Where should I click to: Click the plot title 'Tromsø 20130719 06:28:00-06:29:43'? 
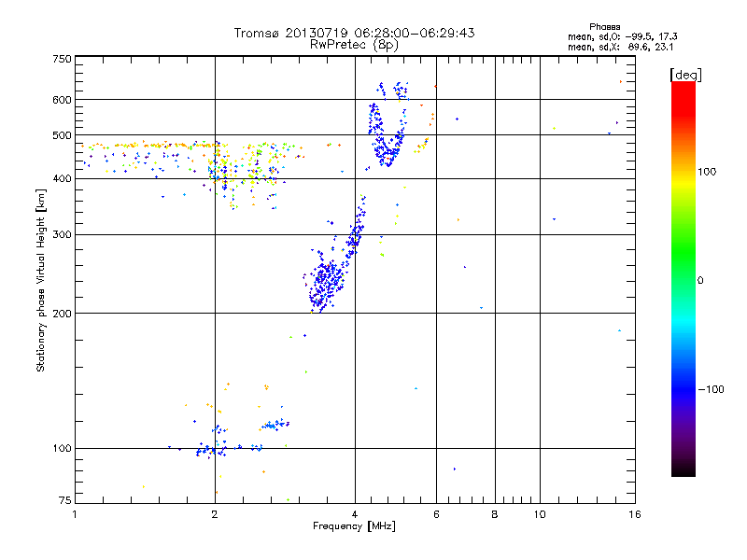[354, 33]
